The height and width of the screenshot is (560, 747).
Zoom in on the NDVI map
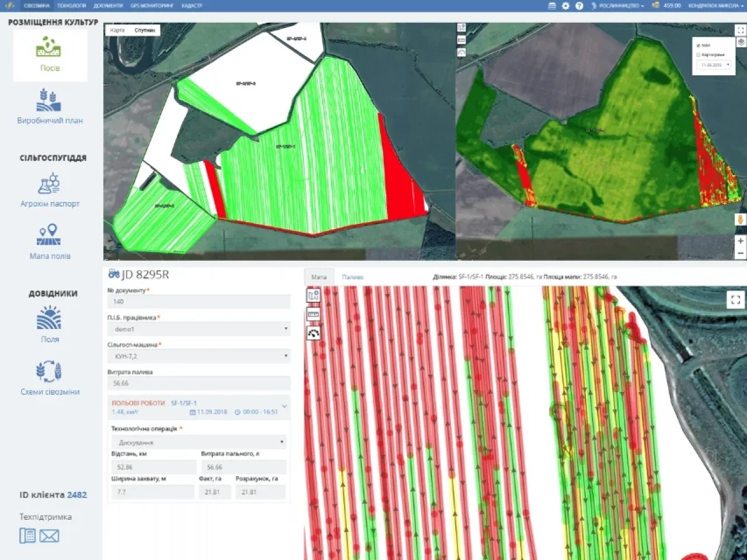pos(740,241)
